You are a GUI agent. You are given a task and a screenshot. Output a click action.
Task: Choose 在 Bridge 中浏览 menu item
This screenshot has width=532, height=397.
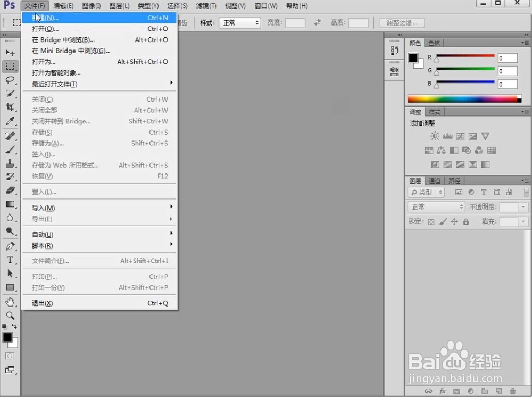tap(99, 40)
